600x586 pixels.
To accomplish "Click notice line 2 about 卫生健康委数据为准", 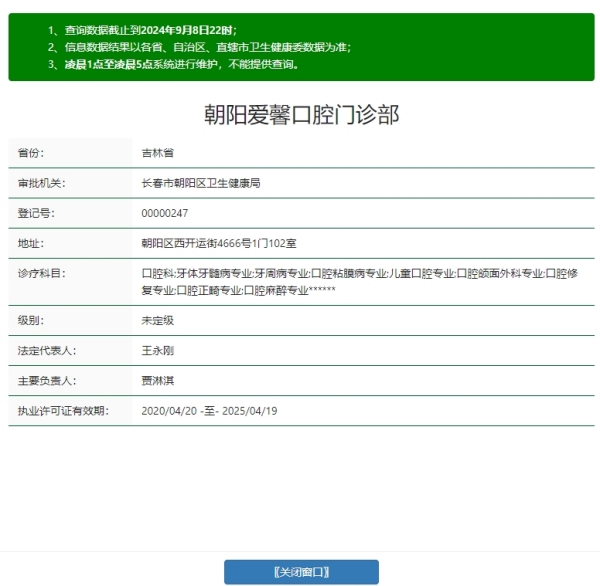I will click(x=199, y=47).
